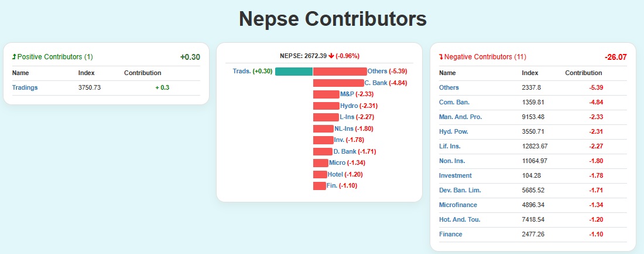Screen dimensions: 644x254
Task: Click the Hyd. Pow. table link
Action: [x=454, y=131]
